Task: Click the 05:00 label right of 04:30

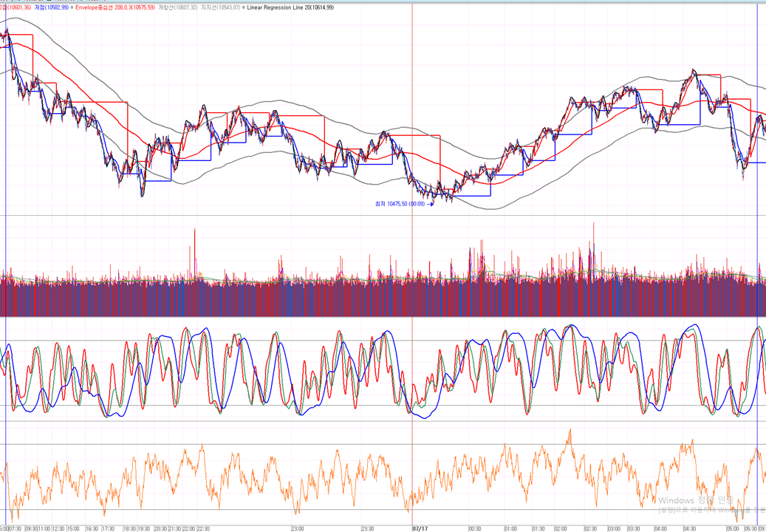Action: click(733, 528)
